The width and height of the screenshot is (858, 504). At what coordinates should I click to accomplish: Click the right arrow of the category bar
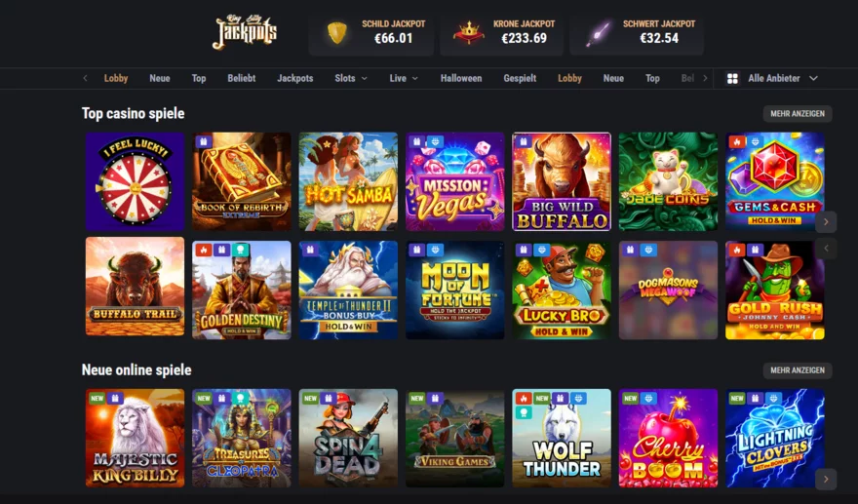pyautogui.click(x=705, y=78)
